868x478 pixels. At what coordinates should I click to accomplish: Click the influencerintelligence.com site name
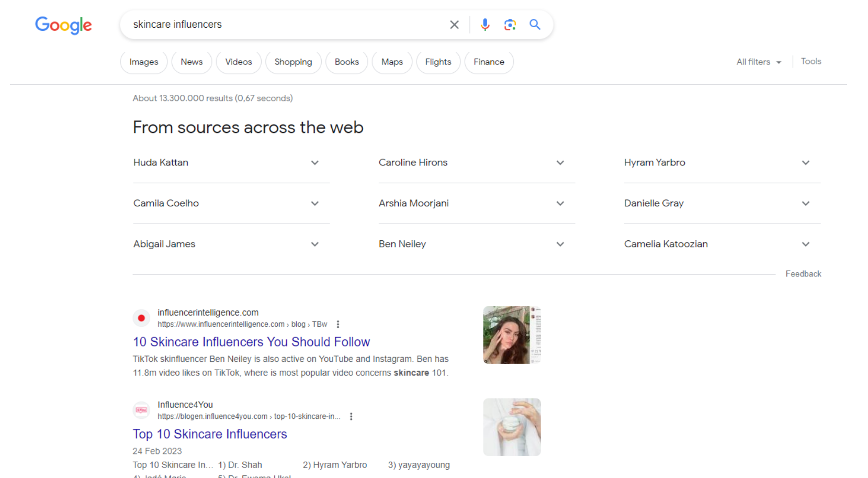point(208,313)
